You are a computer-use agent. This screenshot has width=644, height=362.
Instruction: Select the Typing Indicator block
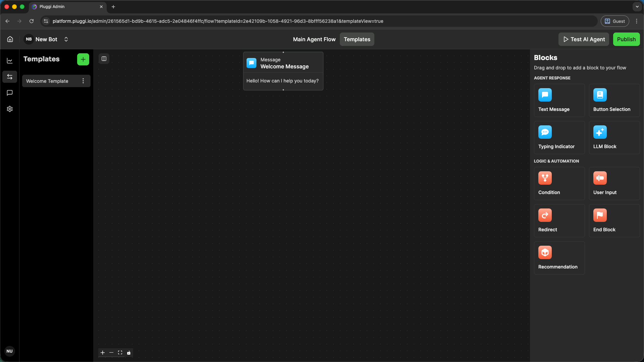pyautogui.click(x=559, y=137)
